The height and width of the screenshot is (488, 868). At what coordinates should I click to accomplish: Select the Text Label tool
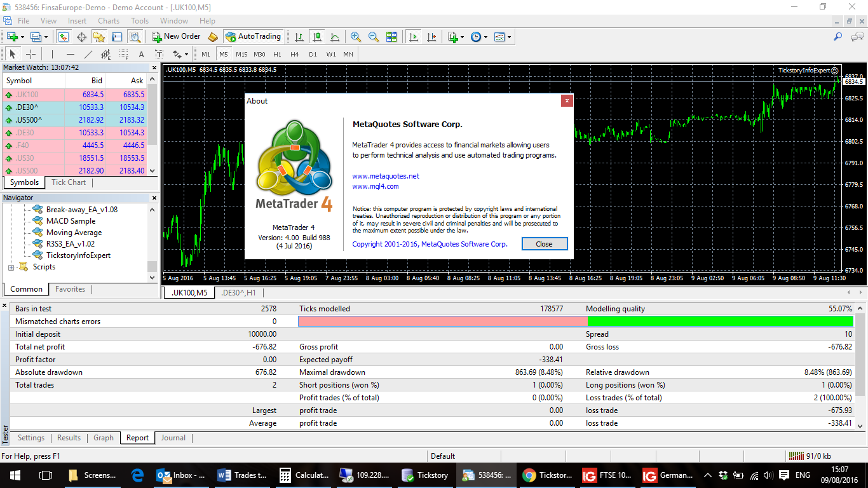pyautogui.click(x=159, y=54)
